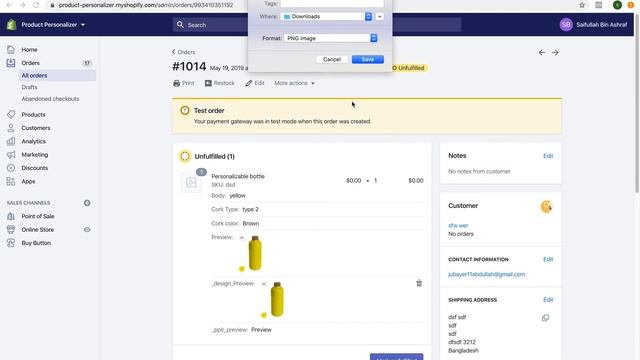Click Restock button
The height and width of the screenshot is (360, 640).
220,83
